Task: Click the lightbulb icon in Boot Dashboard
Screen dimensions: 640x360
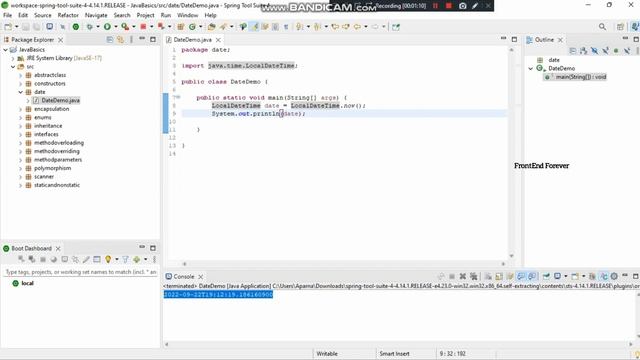Action: (x=108, y=259)
